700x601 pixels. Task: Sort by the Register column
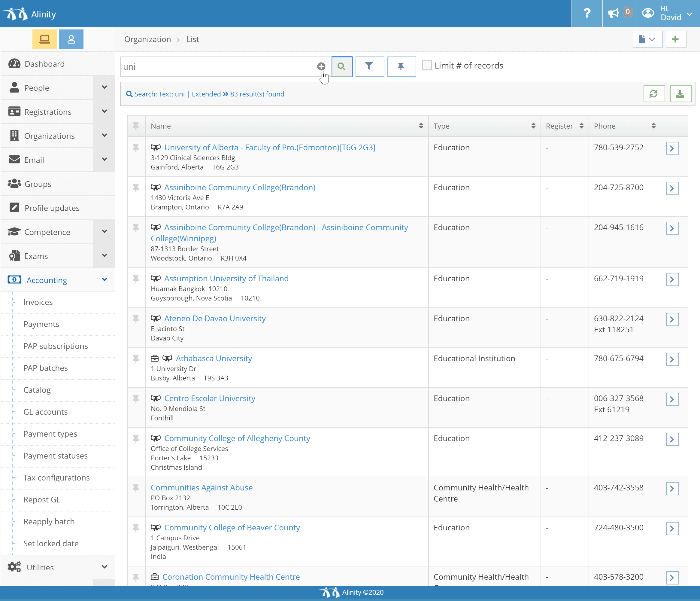[x=565, y=126]
